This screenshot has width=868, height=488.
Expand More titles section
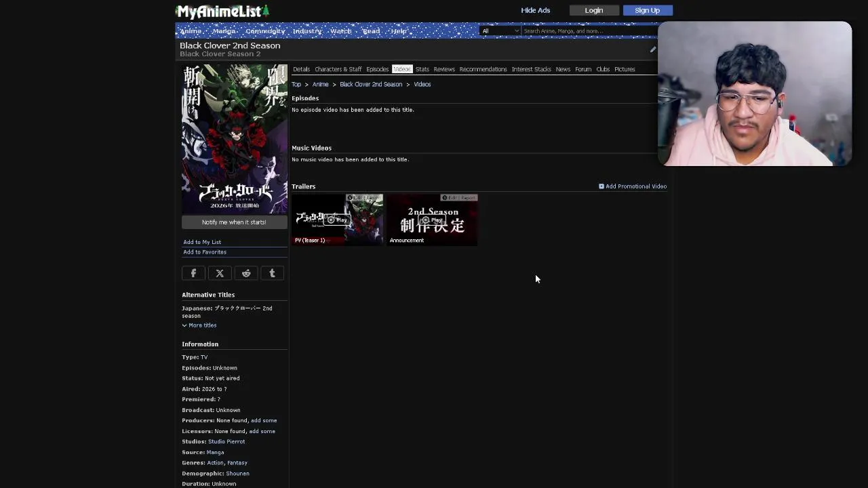pyautogui.click(x=199, y=325)
